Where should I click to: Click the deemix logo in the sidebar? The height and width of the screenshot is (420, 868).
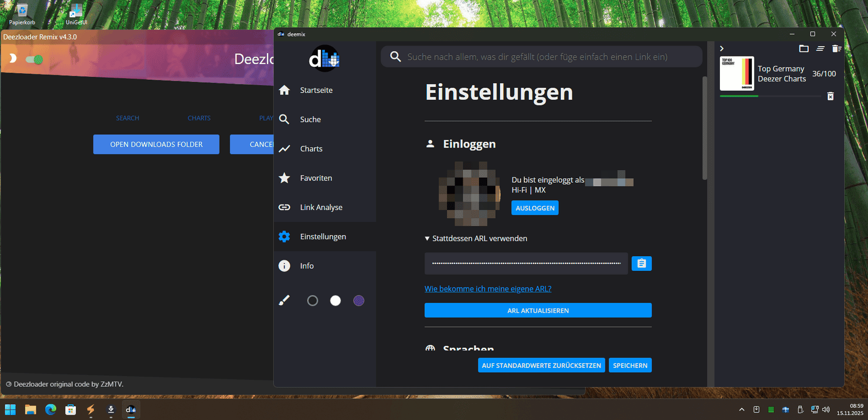[x=324, y=59]
